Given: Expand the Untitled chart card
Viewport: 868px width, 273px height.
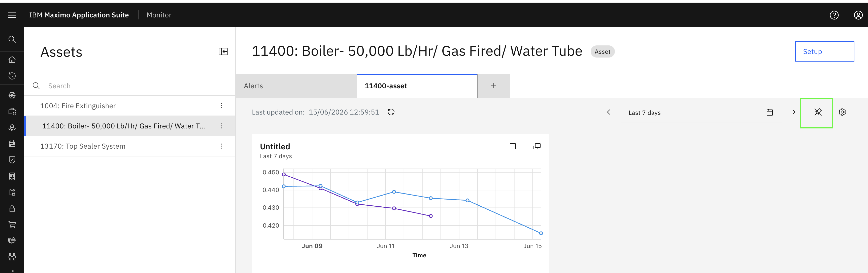Looking at the screenshot, I should click(537, 146).
